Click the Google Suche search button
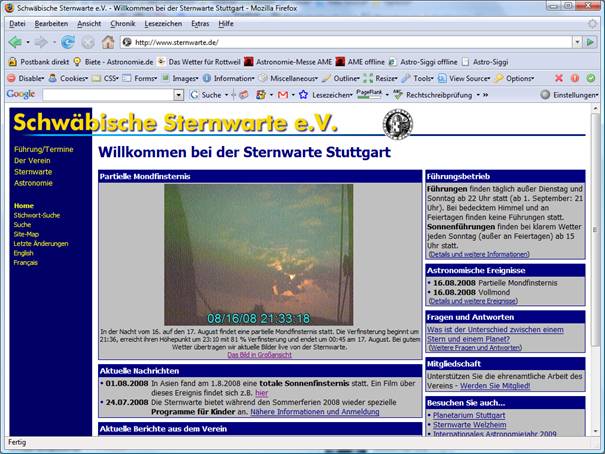Image resolution: width=605 pixels, height=454 pixels. click(206, 95)
